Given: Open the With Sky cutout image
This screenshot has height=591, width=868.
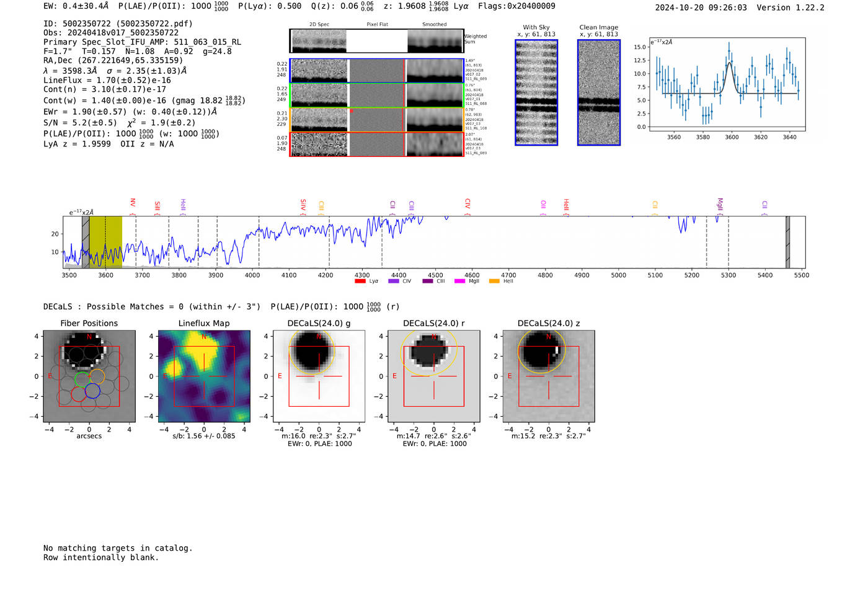Looking at the screenshot, I should coord(536,92).
